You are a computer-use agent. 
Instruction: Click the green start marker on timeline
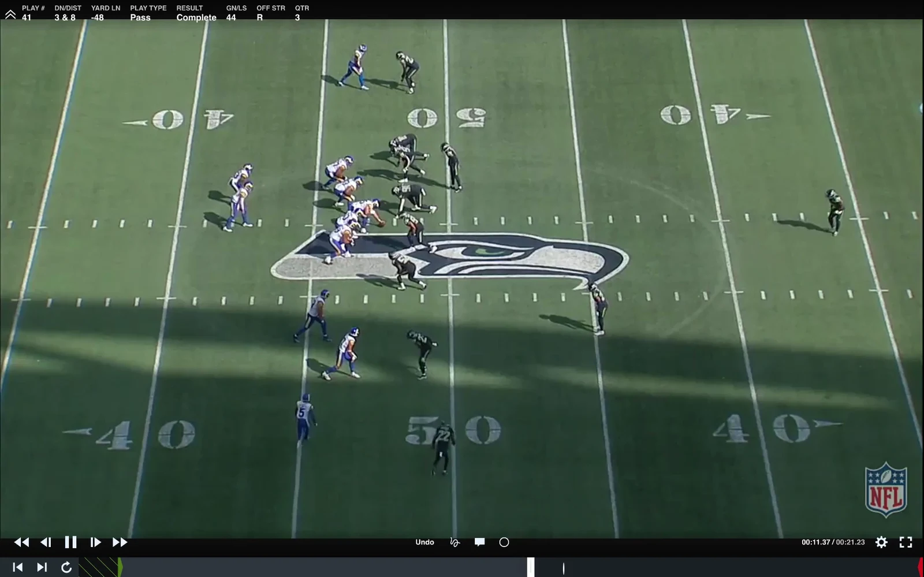pos(120,567)
